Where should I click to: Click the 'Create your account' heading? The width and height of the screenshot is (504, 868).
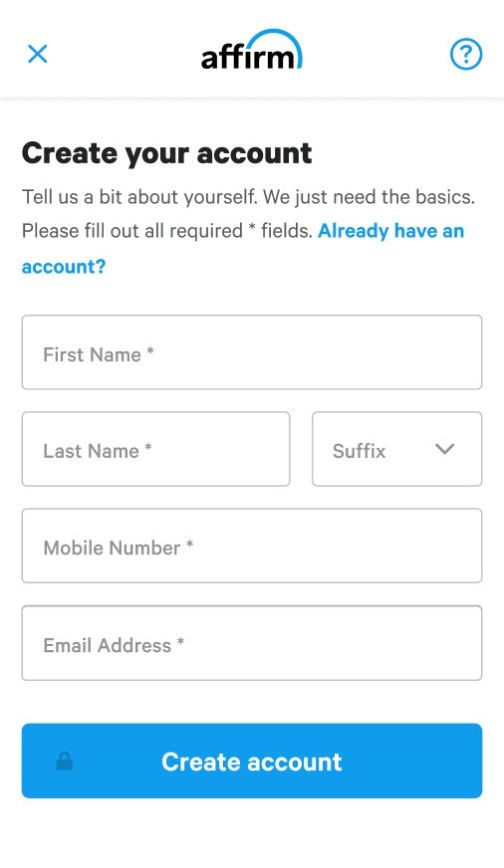coord(166,153)
